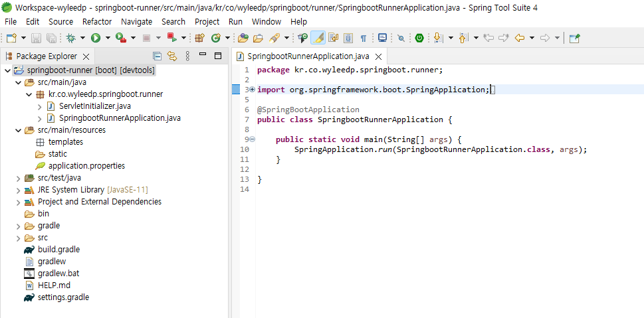Open Package Explorer View Menu three dots
This screenshot has width=644, height=318.
point(187,56)
